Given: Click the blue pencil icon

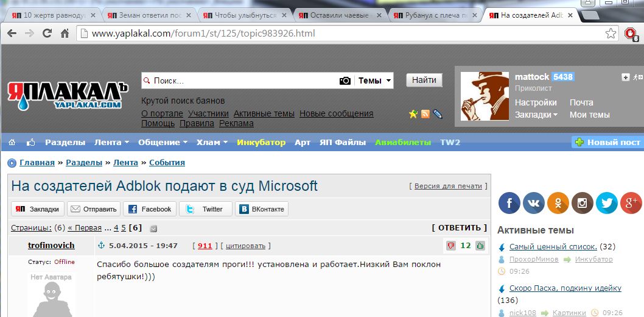Looking at the screenshot, I should point(438,114).
